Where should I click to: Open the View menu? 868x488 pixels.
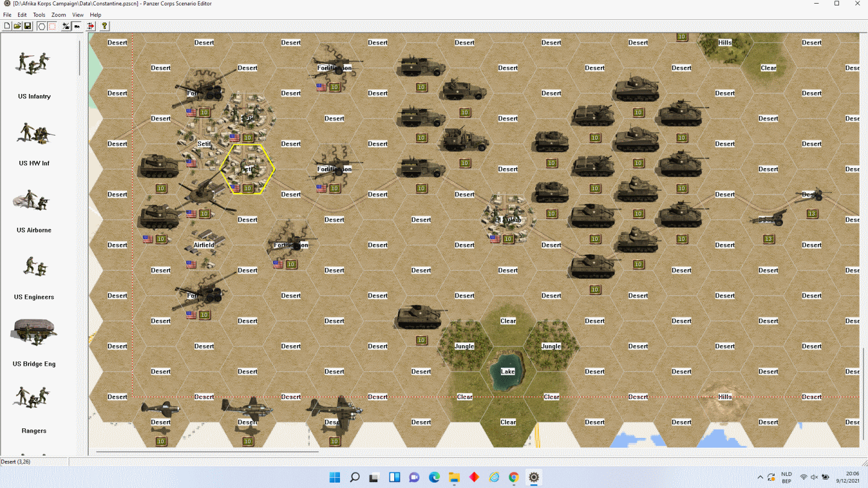coord(78,14)
